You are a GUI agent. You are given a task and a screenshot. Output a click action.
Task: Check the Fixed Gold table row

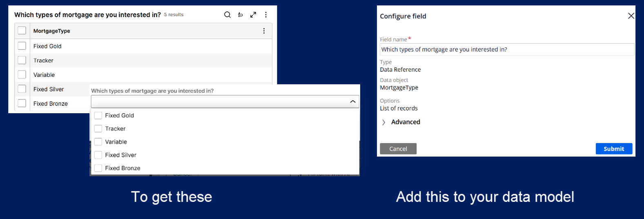coord(22,46)
